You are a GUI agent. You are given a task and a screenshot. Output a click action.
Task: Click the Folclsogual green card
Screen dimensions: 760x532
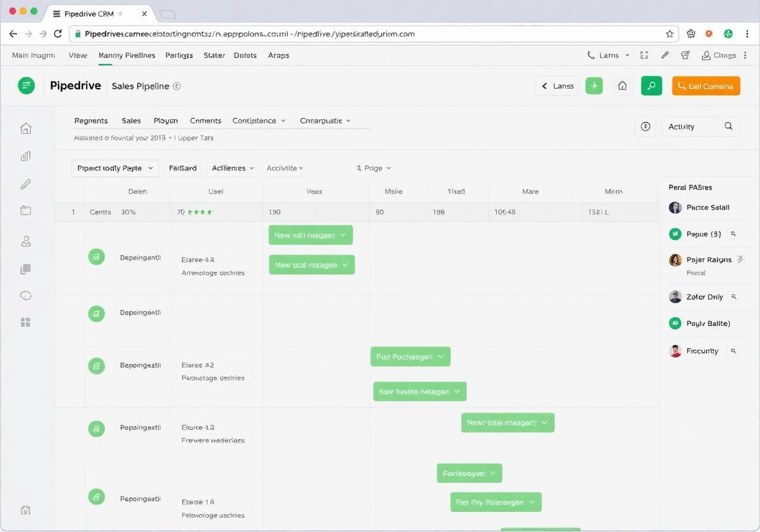tap(470, 473)
